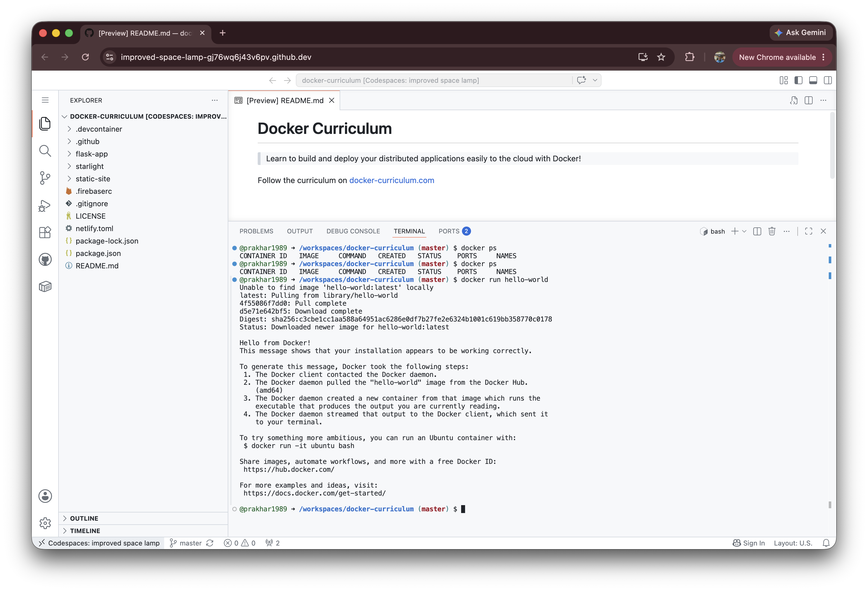Open the LICENSE file
This screenshot has height=591, width=868.
pos(143,216)
